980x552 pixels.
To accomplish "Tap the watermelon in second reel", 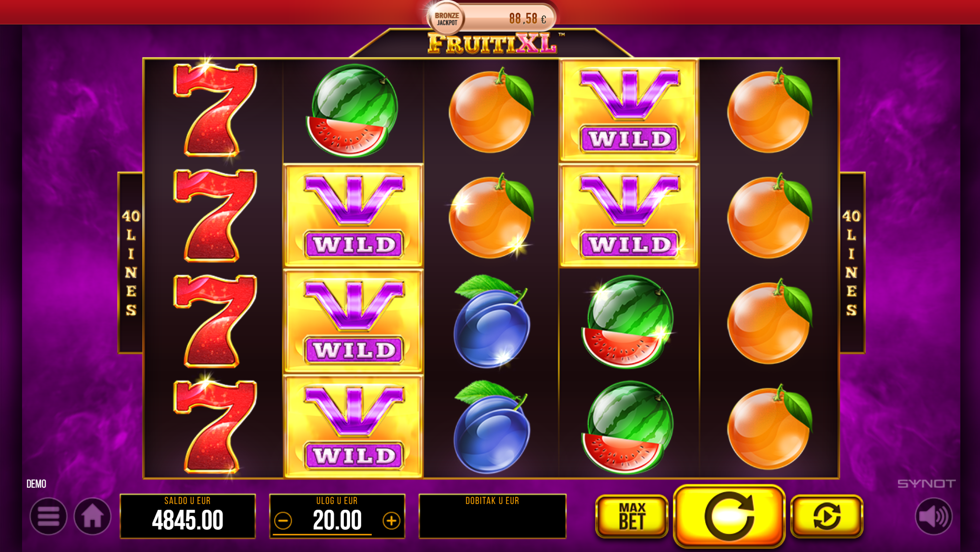I will point(354,110).
